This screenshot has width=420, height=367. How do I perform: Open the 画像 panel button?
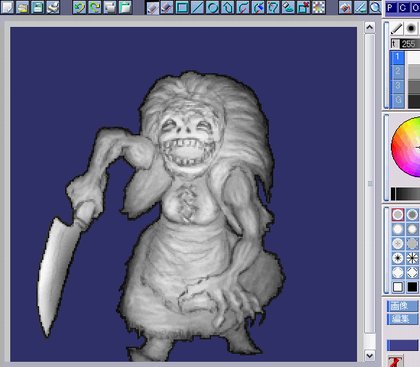403,306
